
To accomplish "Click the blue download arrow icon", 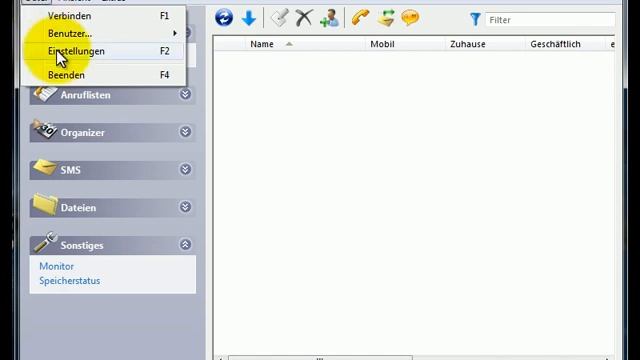I will tap(249, 18).
